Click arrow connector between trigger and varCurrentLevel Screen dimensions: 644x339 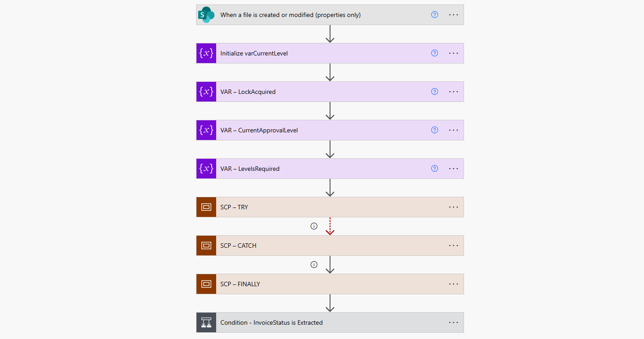(330, 34)
